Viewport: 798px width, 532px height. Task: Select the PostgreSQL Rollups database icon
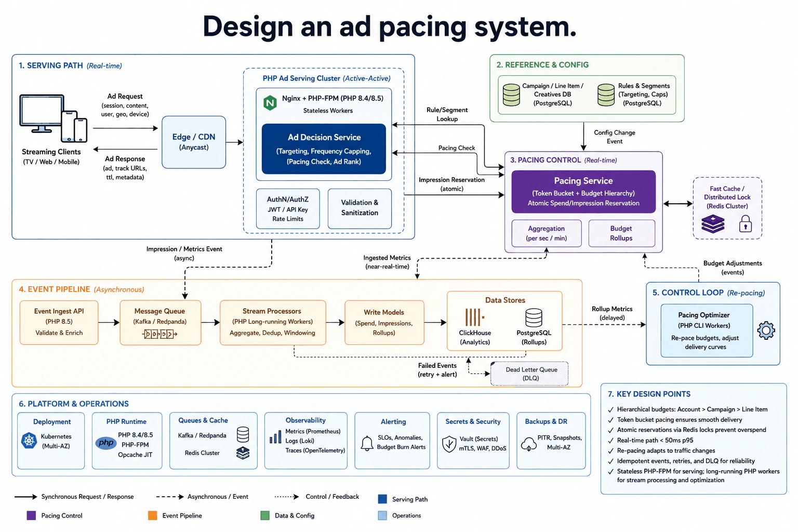pyautogui.click(x=534, y=317)
